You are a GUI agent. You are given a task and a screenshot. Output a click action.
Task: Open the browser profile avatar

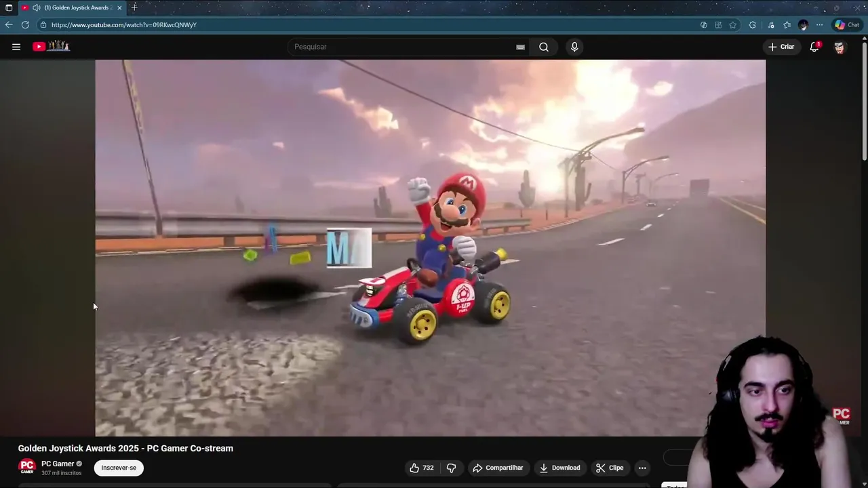point(803,25)
